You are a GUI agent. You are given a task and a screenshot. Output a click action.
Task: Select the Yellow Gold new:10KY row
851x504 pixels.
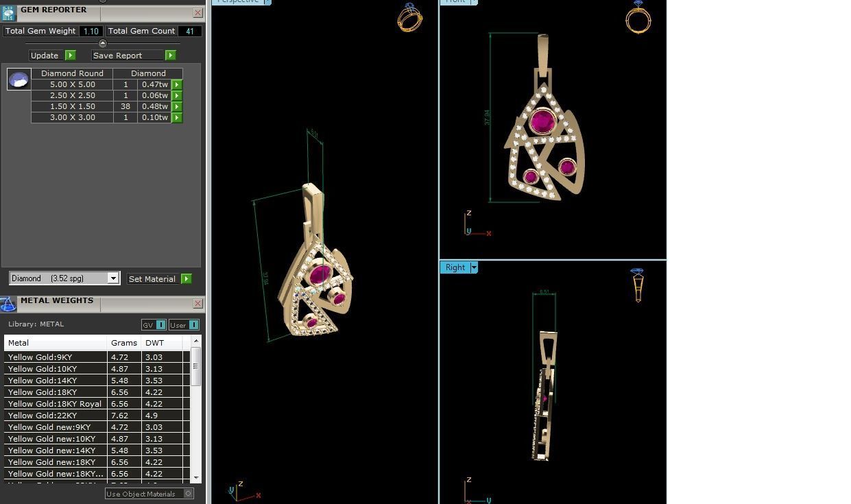click(x=97, y=439)
